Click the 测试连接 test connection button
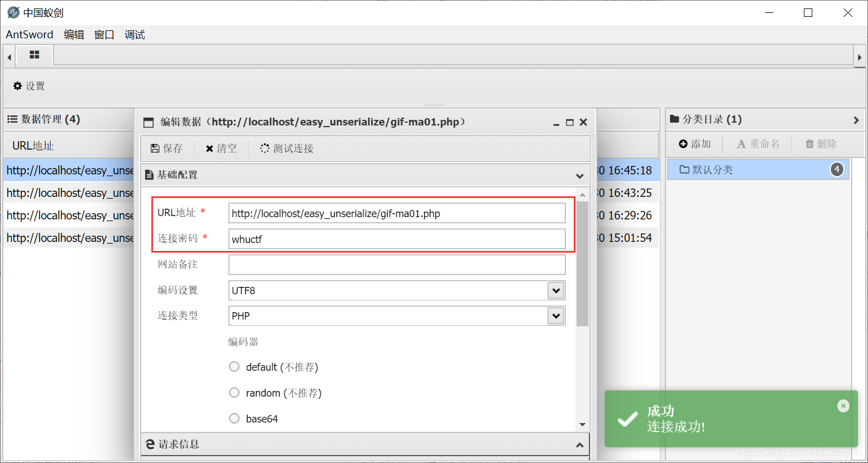The image size is (868, 463). (x=287, y=149)
